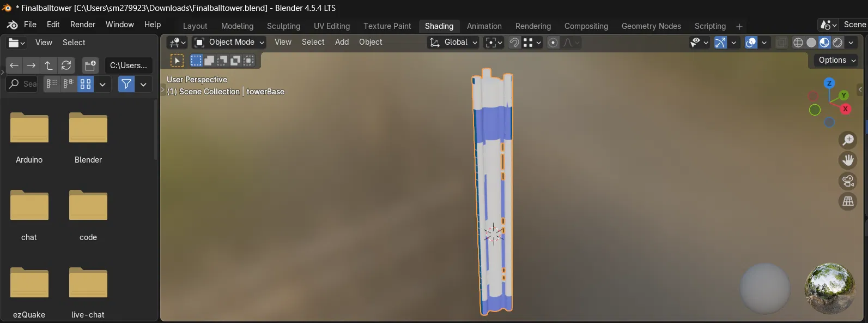This screenshot has height=323, width=868.
Task: Select the Blender folder
Action: [x=88, y=138]
